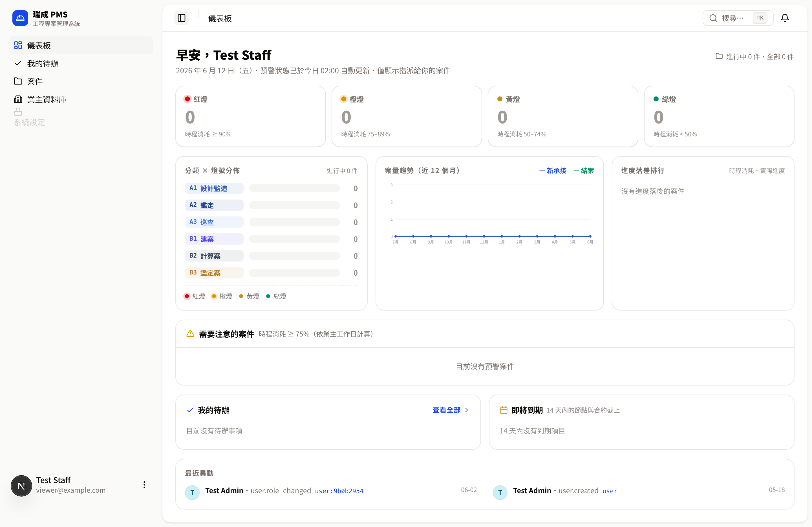The width and height of the screenshot is (812, 527).
Task: Click the chevron next to 查看全部
Action: click(466, 410)
